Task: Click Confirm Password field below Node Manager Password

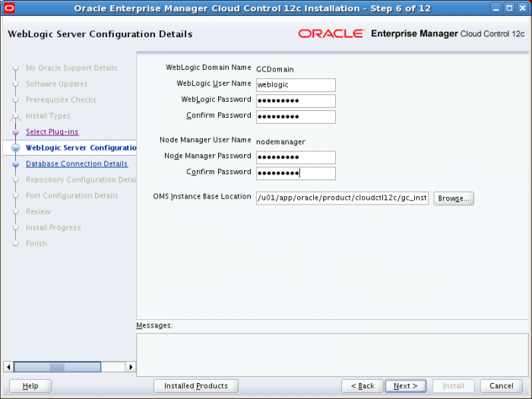Action: 296,173
